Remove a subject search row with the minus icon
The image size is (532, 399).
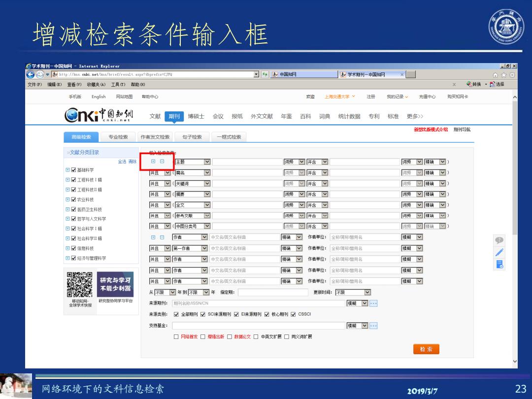(162, 162)
